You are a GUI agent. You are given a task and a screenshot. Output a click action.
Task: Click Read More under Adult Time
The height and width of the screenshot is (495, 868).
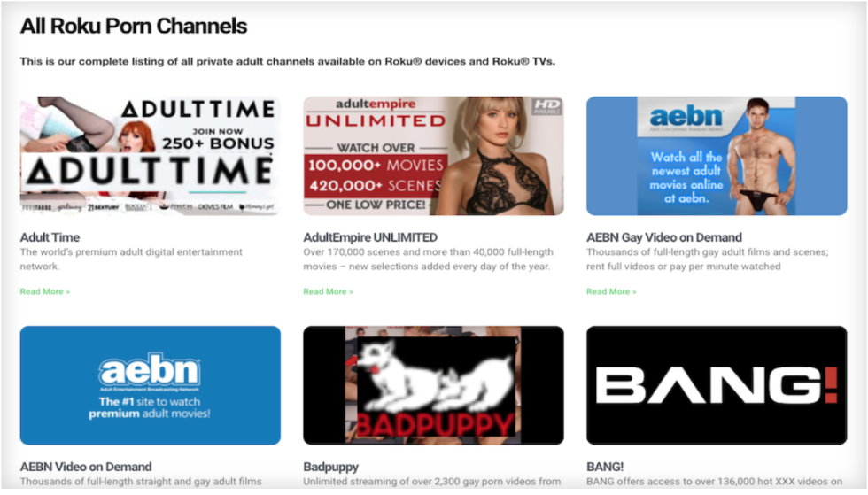click(x=44, y=291)
